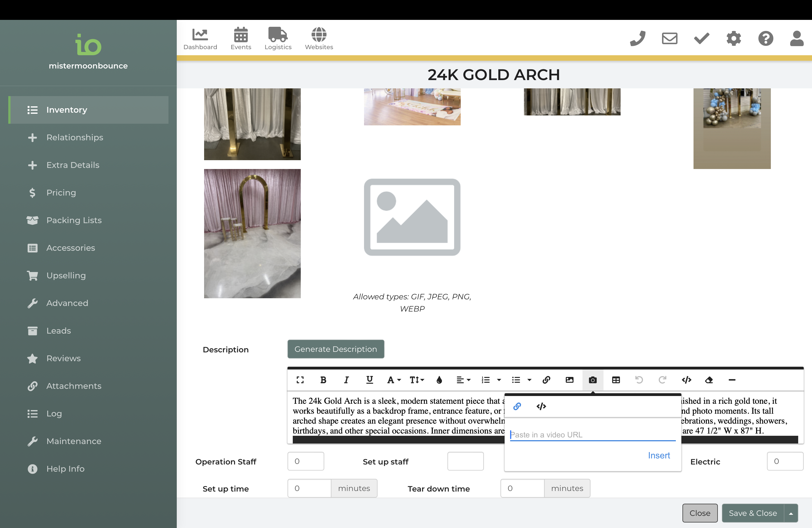Click the video URL input field
The height and width of the screenshot is (528, 812).
tap(592, 435)
